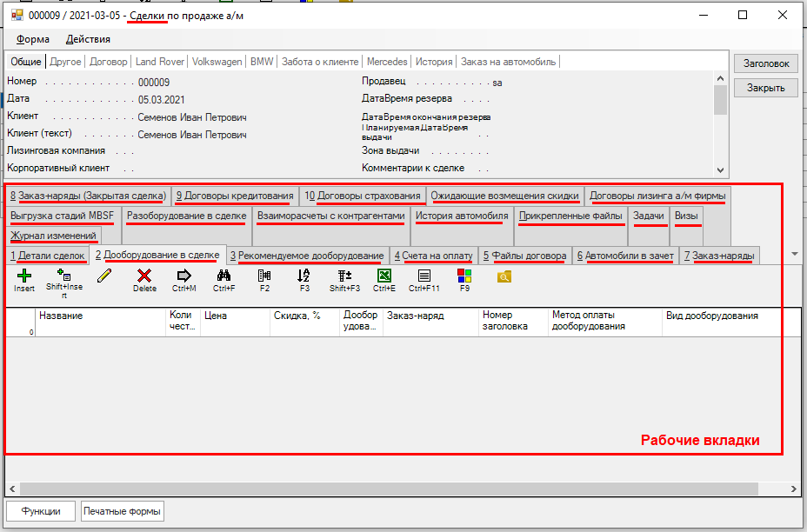Click the Закрыть button
The width and height of the screenshot is (807, 532).
coord(766,87)
